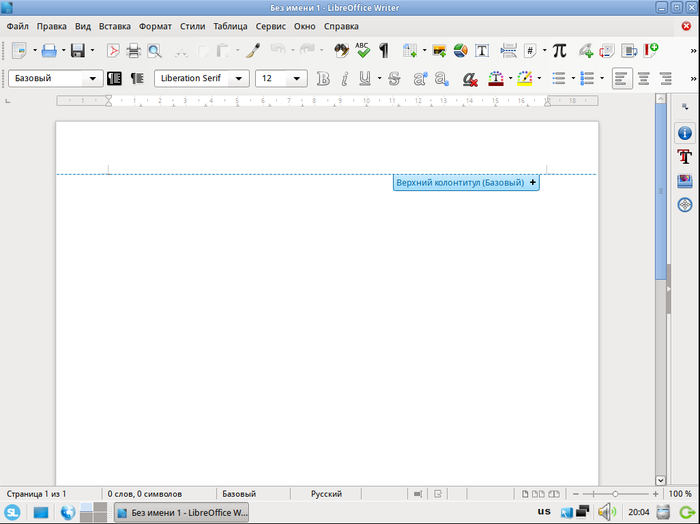Click the Верхний колонтитул (Базовый) header button
The height and width of the screenshot is (524, 700).
[460, 183]
